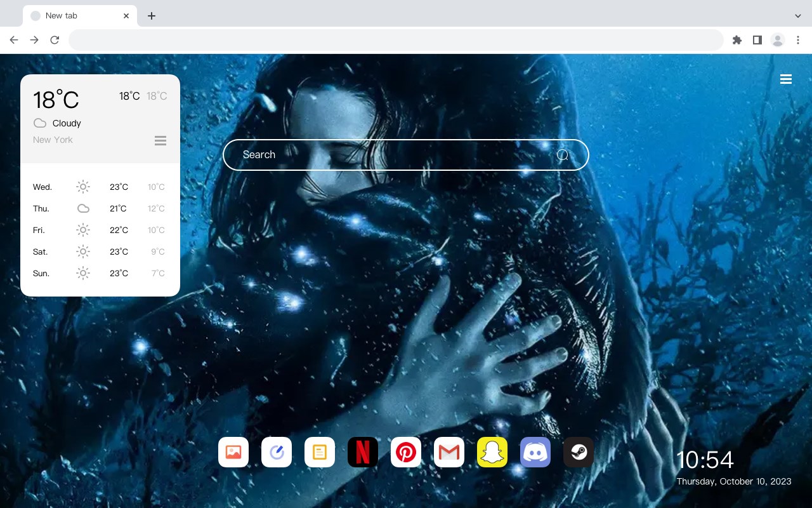812x508 pixels.
Task: Open the Gmail shortcut
Action: (449, 452)
